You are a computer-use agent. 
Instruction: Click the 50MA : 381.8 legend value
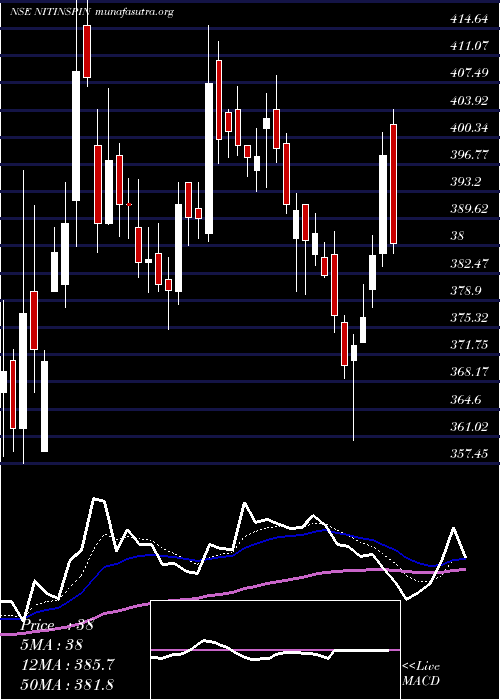67,684
